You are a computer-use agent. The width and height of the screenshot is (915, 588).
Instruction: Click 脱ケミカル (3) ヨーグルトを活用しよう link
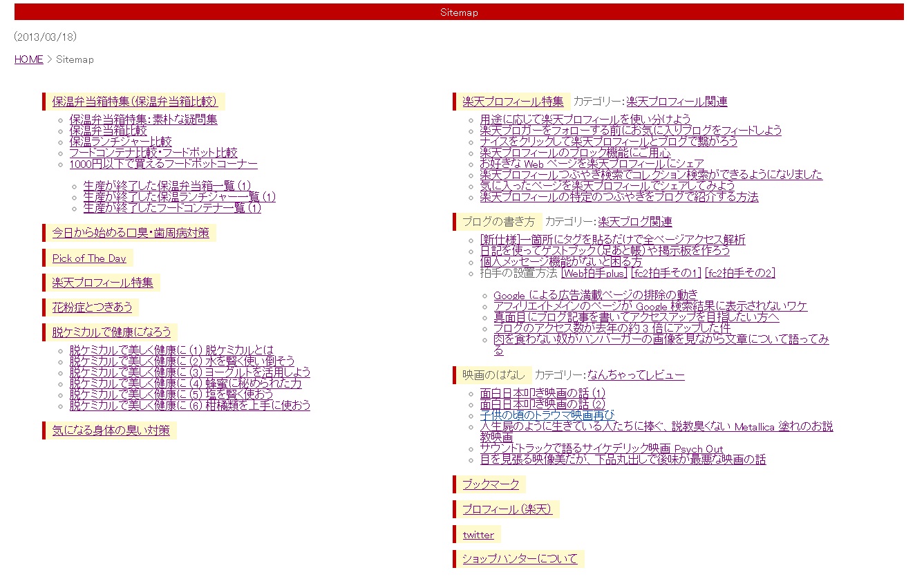(x=189, y=372)
